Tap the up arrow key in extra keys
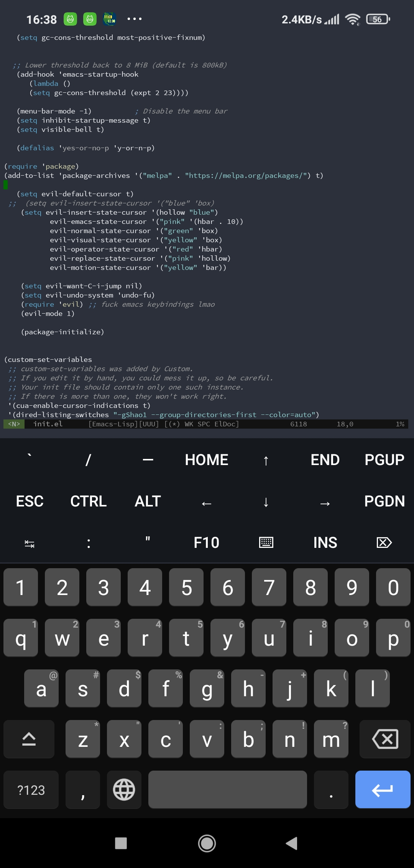The width and height of the screenshot is (414, 868). click(x=266, y=460)
